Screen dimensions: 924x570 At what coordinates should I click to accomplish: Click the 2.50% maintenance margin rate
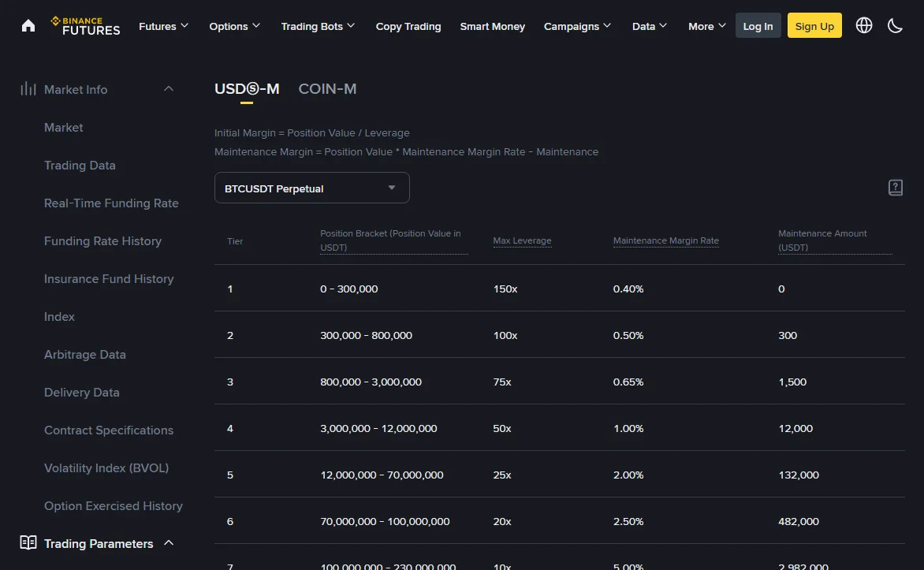(x=628, y=522)
